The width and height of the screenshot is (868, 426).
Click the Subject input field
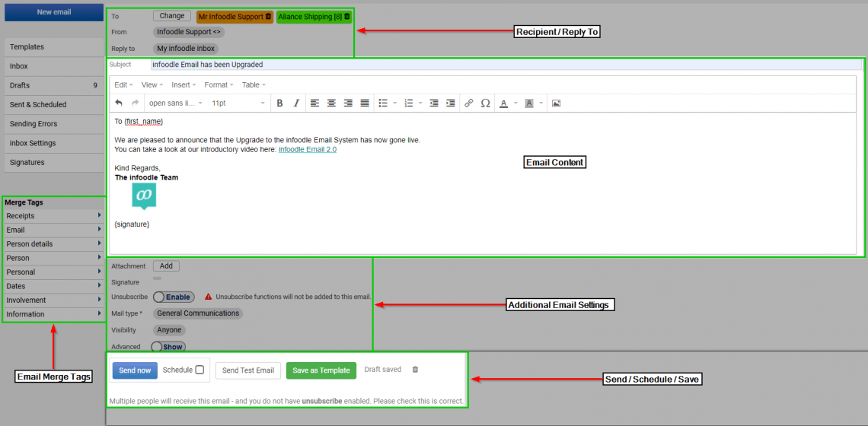[x=506, y=64]
